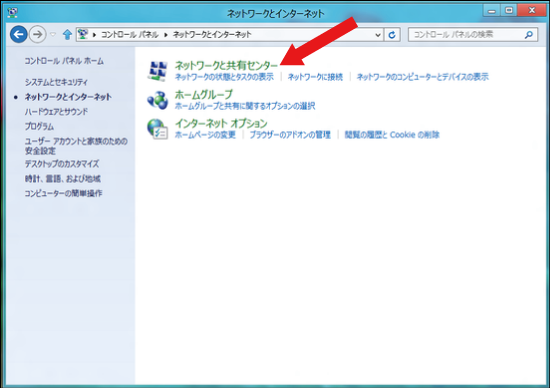The width and height of the screenshot is (550, 388).
Task: Open the インターネット オプション heading link
Action: [221, 123]
